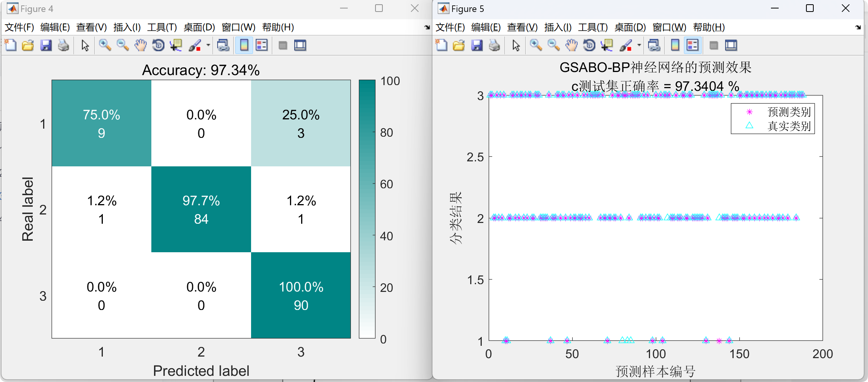Open 插入(I) menu in Figure 5
This screenshot has height=382, width=868.
tap(558, 27)
